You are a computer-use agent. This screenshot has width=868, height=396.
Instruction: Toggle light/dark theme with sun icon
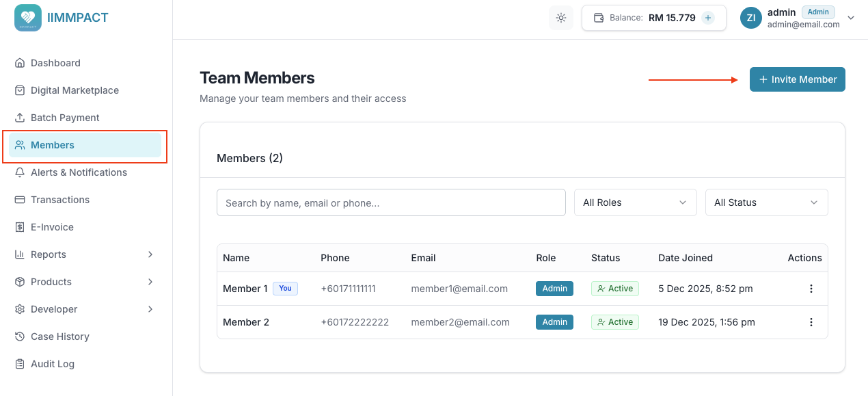coord(560,18)
